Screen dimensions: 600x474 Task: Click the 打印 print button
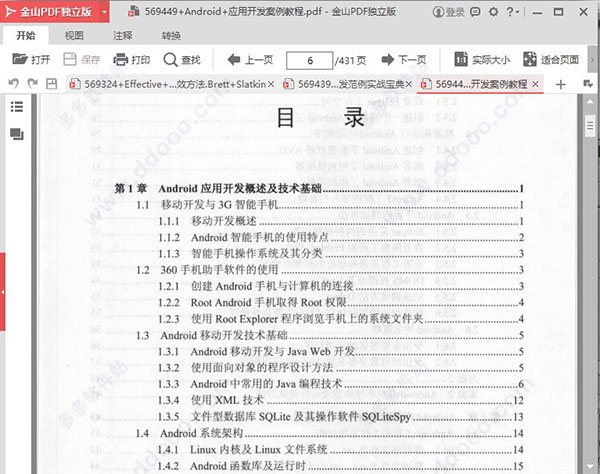coord(131,60)
